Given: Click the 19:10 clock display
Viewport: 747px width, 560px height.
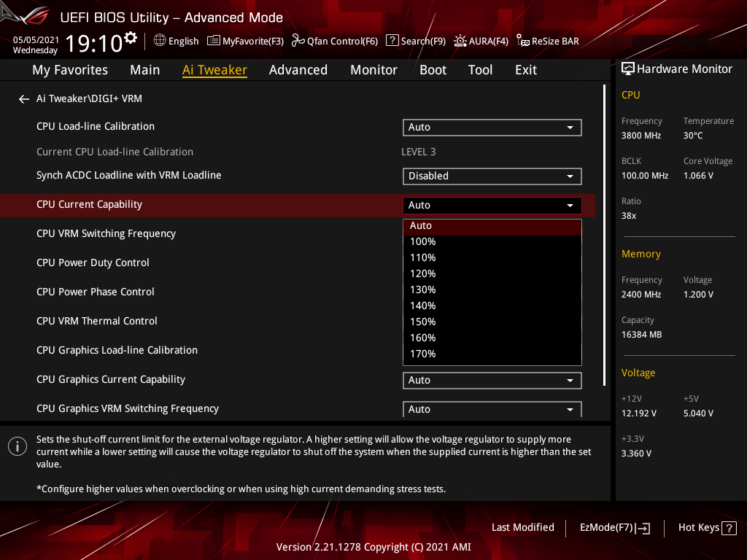Looking at the screenshot, I should click(x=93, y=43).
